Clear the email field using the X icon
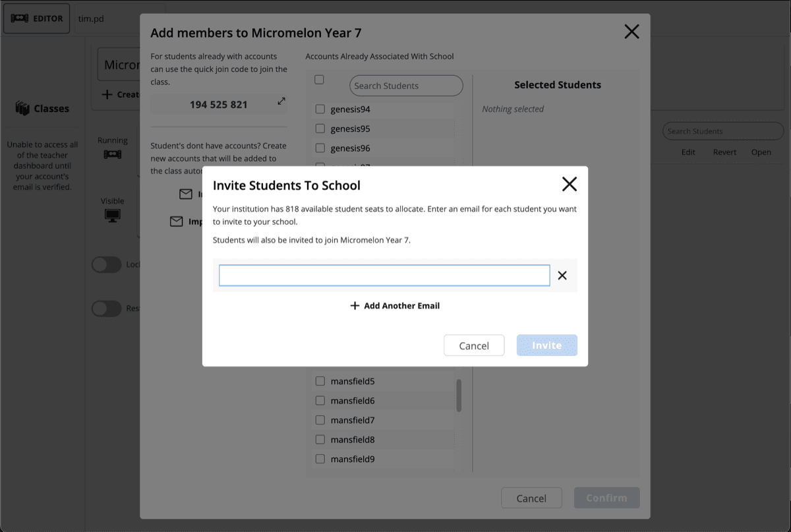This screenshot has height=532, width=791. [x=562, y=276]
